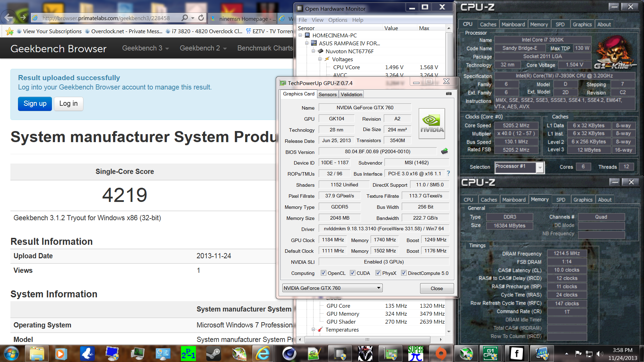The width and height of the screenshot is (644, 362).
Task: Open the Super Pi taskbar icon
Action: click(x=415, y=354)
